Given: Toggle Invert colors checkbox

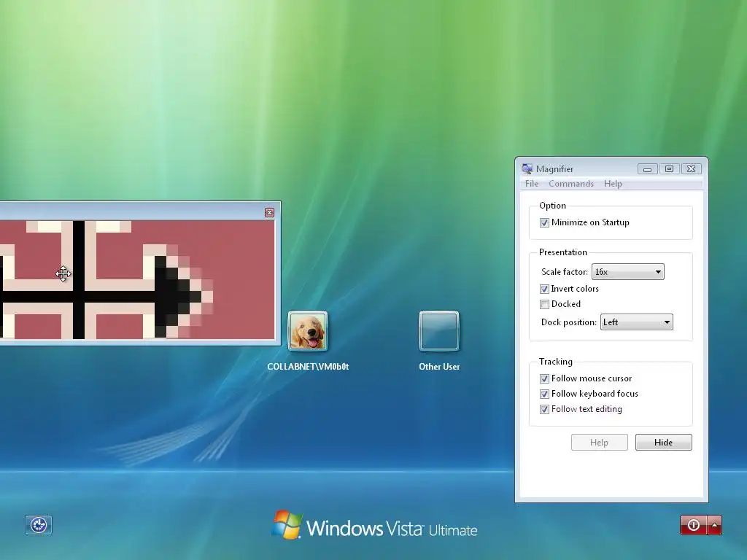Looking at the screenshot, I should point(544,289).
